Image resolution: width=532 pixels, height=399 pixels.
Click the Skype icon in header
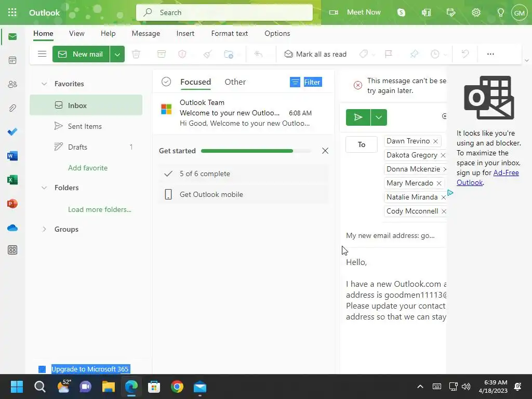[402, 12]
